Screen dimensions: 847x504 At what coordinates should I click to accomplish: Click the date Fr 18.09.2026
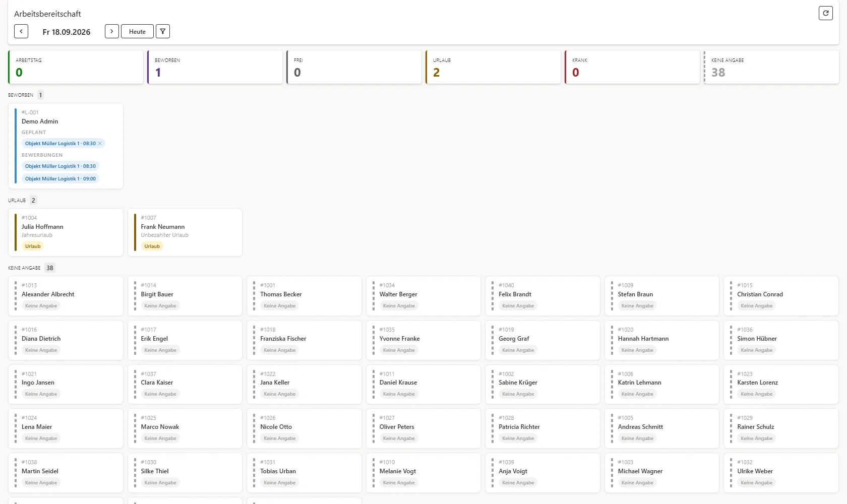(67, 32)
